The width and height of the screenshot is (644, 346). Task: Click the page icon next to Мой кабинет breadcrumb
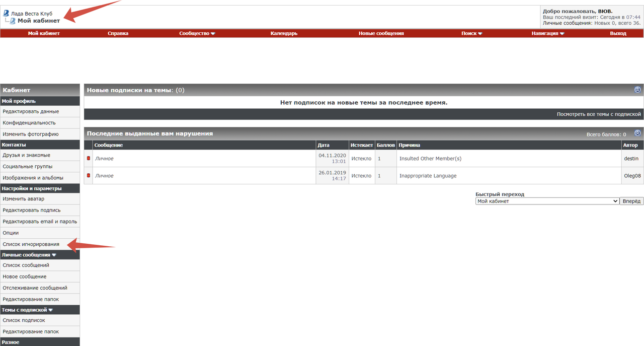pos(13,21)
